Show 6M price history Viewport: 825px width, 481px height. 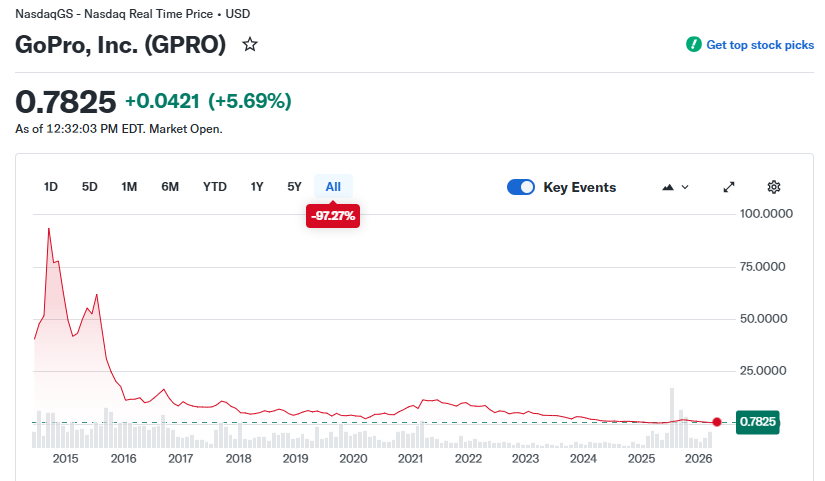tap(170, 187)
